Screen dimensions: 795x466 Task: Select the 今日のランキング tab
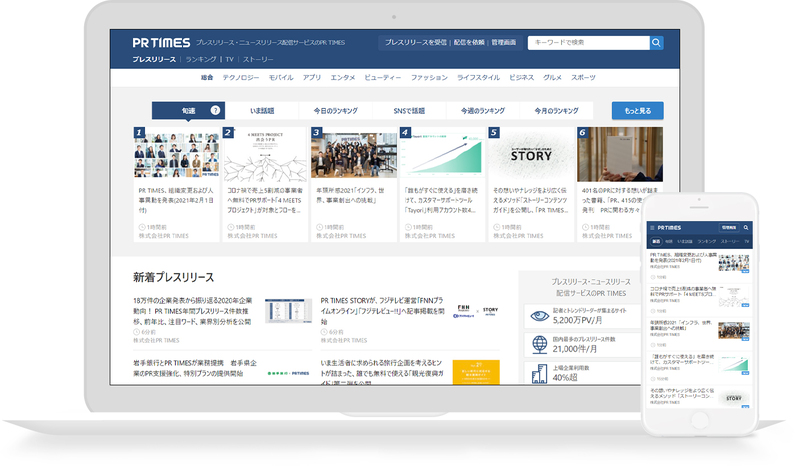click(336, 111)
